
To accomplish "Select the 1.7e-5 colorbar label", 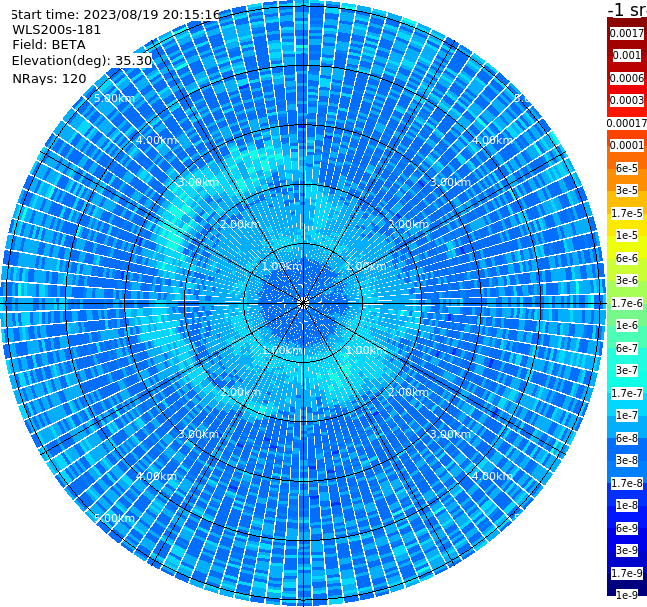I will [x=627, y=213].
